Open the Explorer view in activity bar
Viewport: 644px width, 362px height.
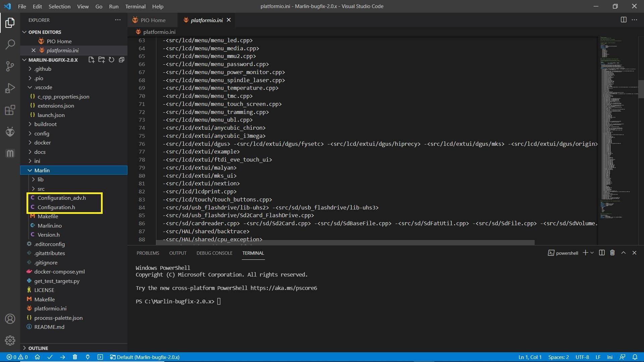(10, 23)
